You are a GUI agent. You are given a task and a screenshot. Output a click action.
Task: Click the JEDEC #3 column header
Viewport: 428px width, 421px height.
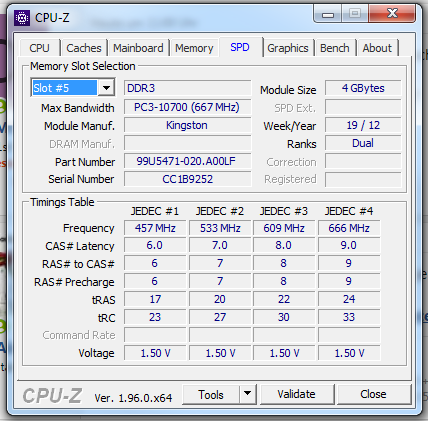click(284, 211)
